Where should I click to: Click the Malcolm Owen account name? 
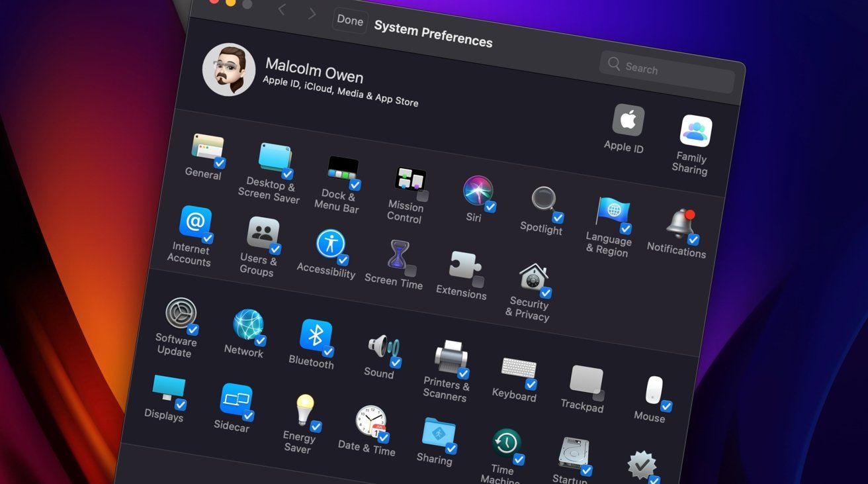tap(314, 72)
